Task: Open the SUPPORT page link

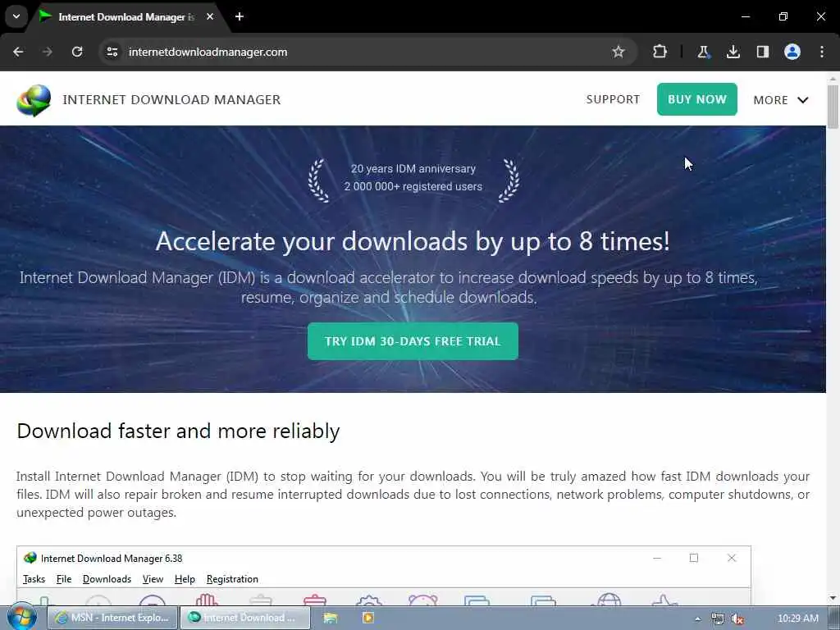Action: click(613, 99)
